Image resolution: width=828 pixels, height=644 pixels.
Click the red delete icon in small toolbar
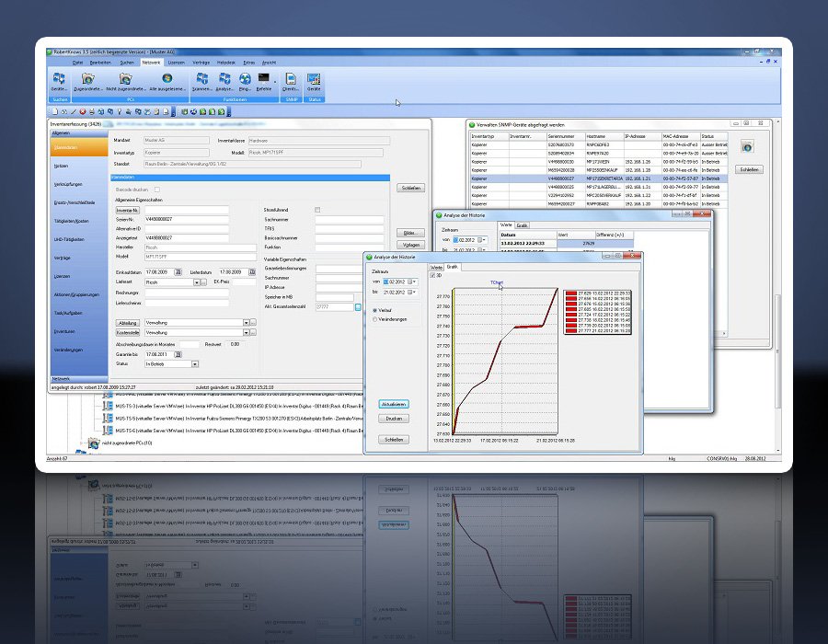pyautogui.click(x=83, y=112)
